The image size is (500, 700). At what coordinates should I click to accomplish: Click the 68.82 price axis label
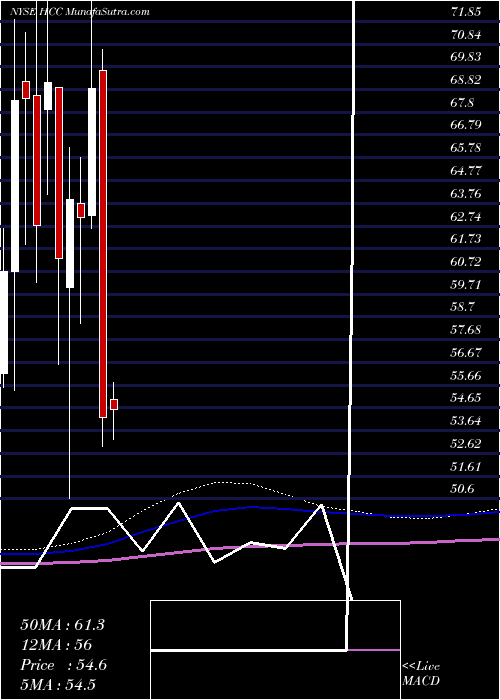pyautogui.click(x=466, y=80)
